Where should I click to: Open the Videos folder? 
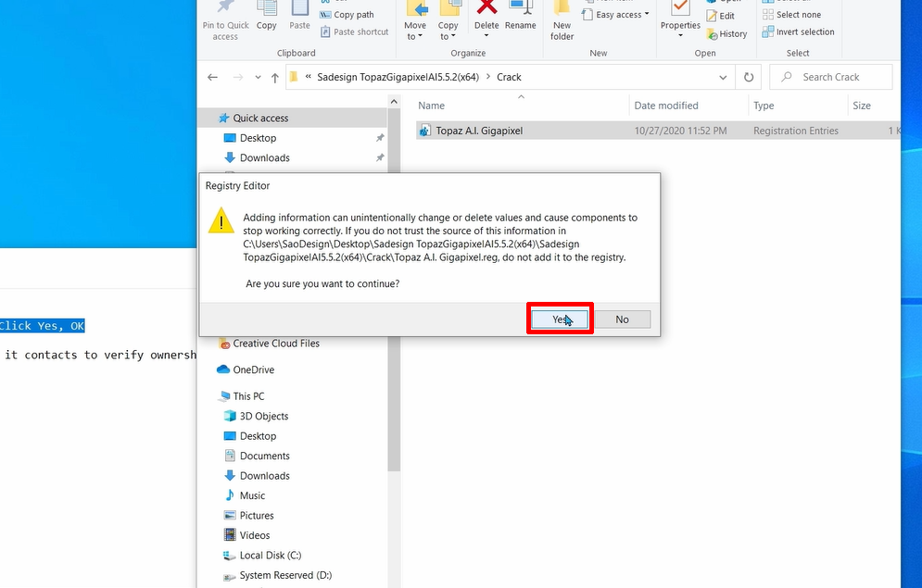click(255, 536)
